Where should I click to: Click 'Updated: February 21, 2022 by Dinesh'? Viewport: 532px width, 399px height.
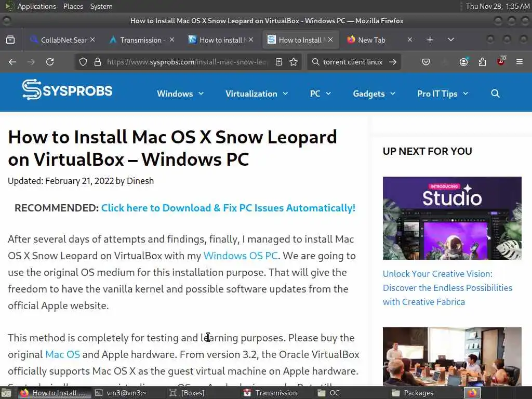81,181
